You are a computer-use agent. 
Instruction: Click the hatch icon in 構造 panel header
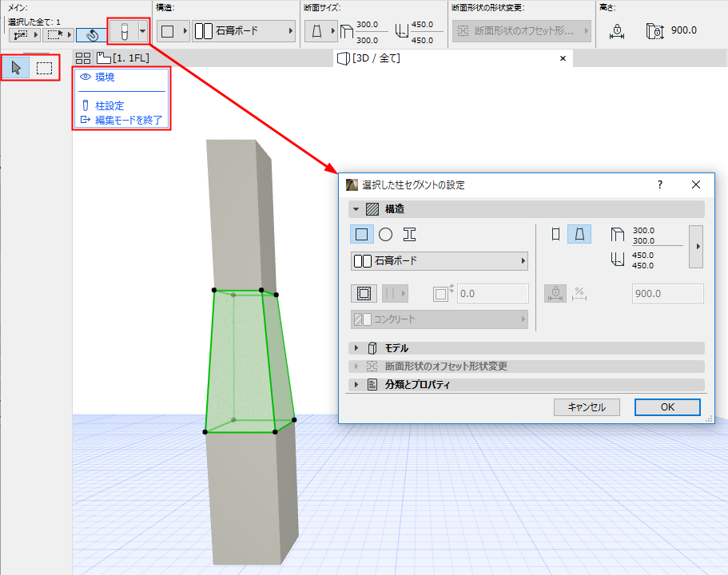click(x=372, y=209)
